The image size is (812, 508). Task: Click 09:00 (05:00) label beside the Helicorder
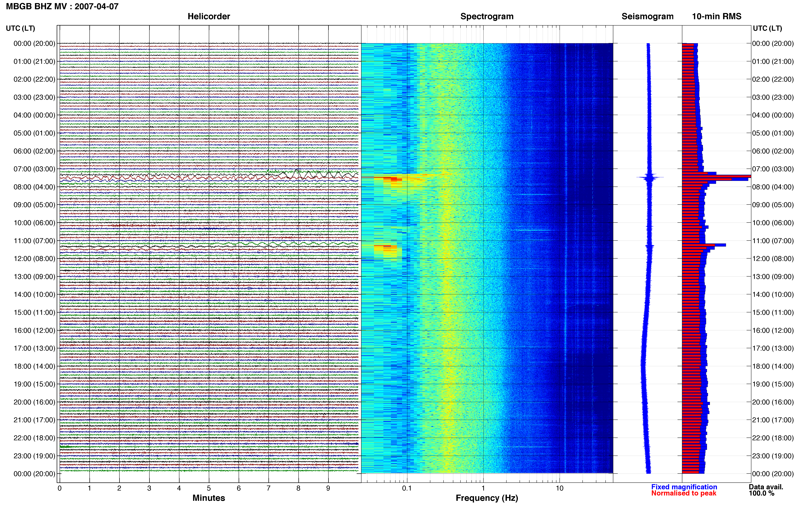(34, 205)
